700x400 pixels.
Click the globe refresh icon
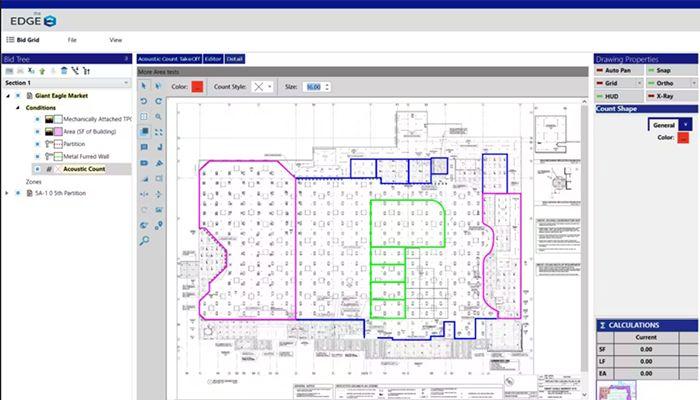(144, 225)
